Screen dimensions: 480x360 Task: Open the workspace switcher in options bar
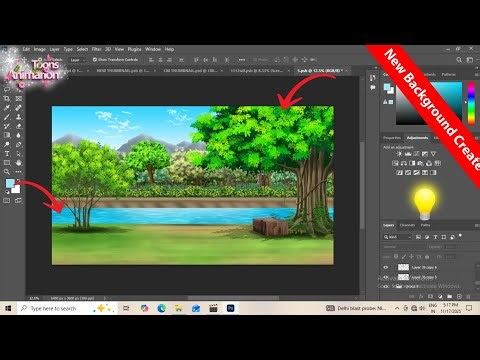(470, 60)
